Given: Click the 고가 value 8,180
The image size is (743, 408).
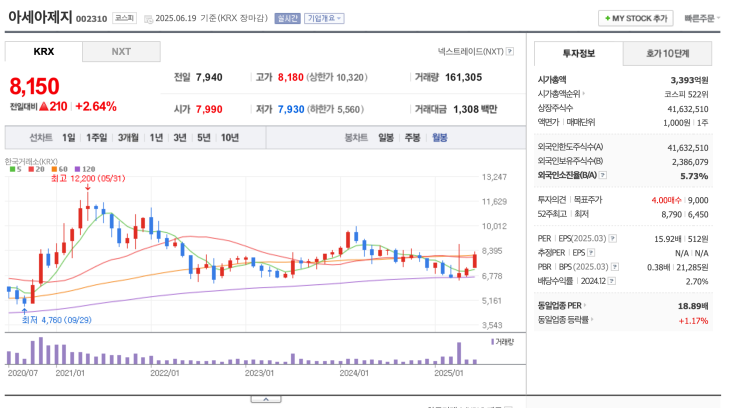Looking at the screenshot, I should pyautogui.click(x=290, y=77).
